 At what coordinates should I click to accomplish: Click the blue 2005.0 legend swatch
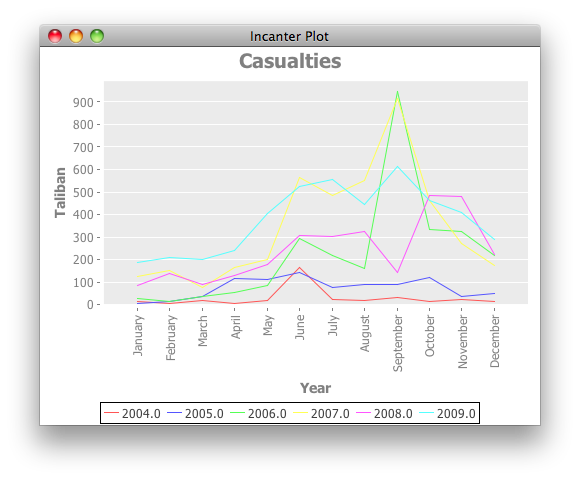(174, 413)
